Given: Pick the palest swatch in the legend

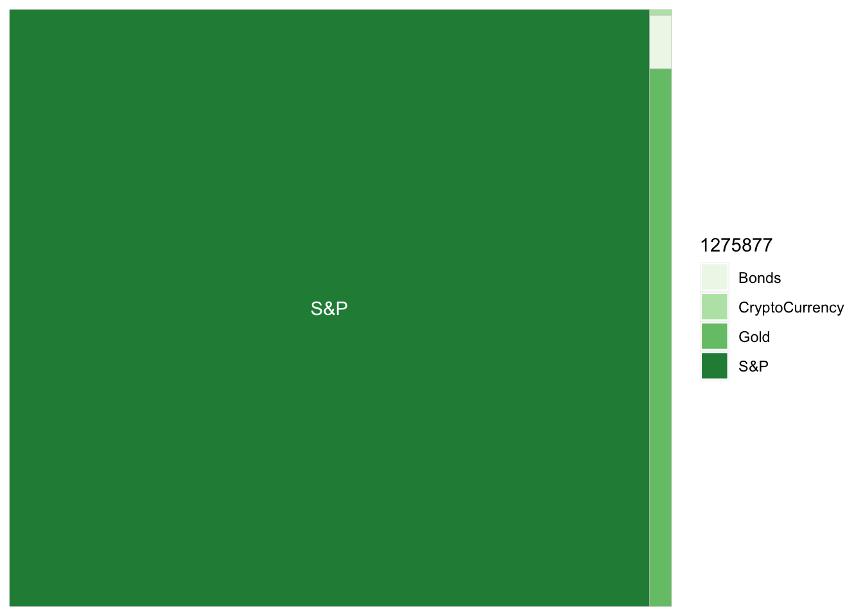Looking at the screenshot, I should [x=714, y=278].
